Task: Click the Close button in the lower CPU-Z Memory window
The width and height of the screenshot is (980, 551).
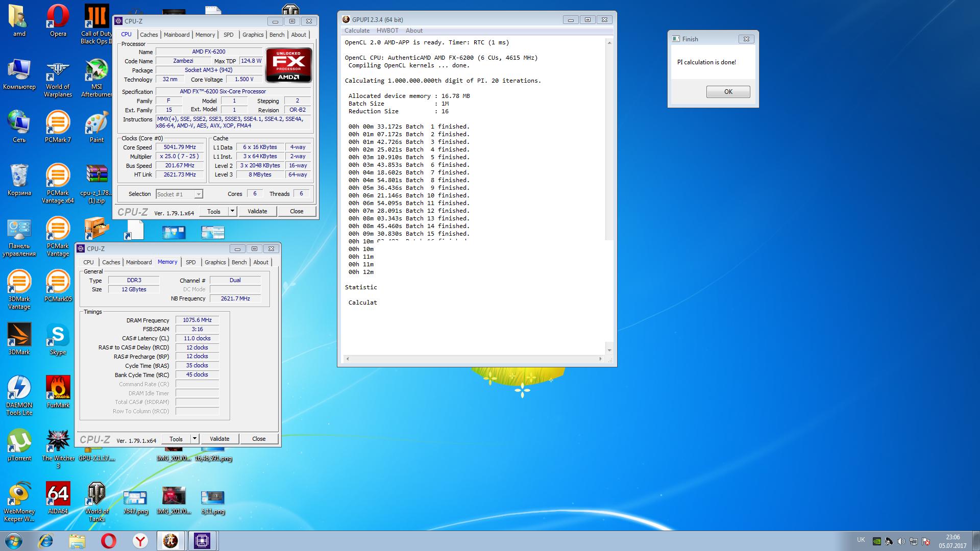Action: click(259, 439)
